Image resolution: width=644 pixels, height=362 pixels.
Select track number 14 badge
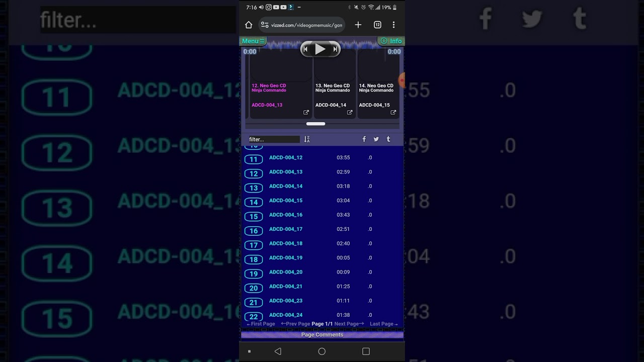[254, 202]
